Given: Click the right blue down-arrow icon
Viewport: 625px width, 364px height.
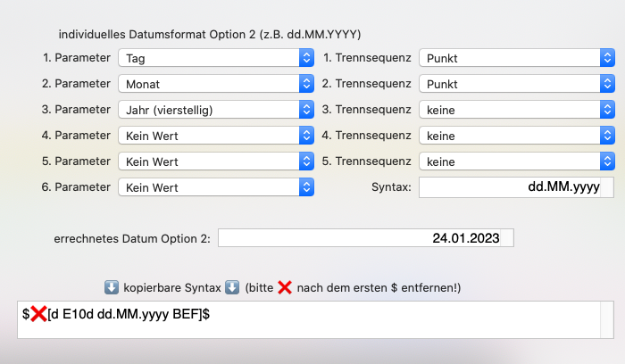Looking at the screenshot, I should (x=232, y=287).
